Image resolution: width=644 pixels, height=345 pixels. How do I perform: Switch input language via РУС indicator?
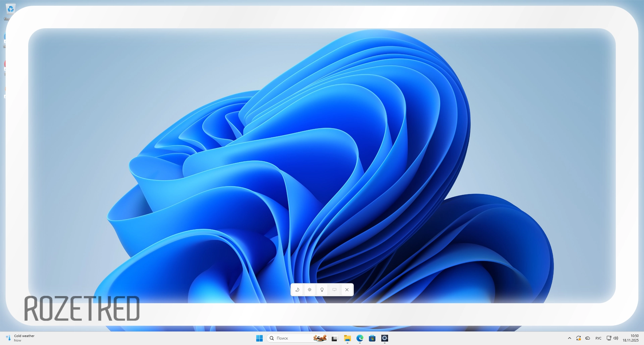(598, 338)
